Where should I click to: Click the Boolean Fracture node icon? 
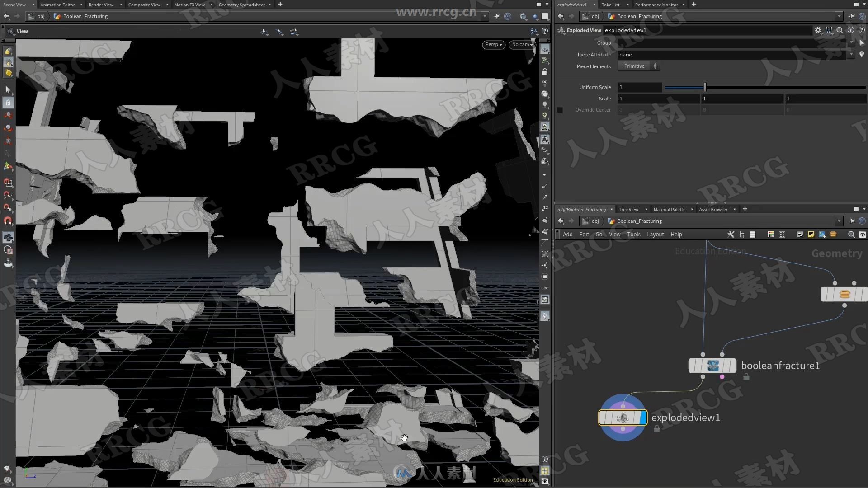tap(712, 365)
